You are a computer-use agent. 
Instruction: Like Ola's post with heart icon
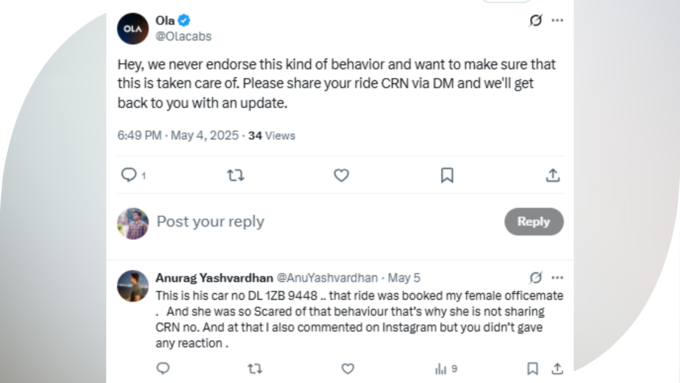point(341,175)
